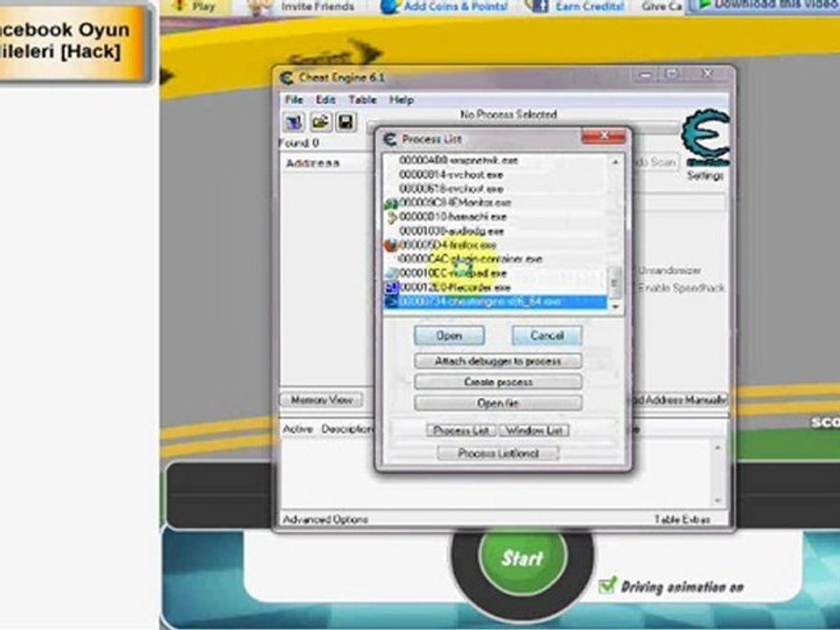Select the Recorder.exe icon in process list
This screenshot has width=840, height=630.
coord(391,288)
